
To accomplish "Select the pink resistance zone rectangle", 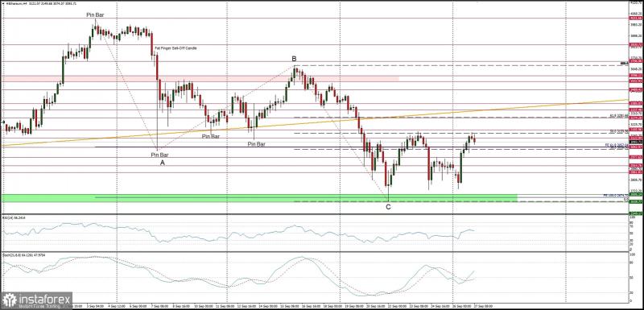I will coord(200,78).
